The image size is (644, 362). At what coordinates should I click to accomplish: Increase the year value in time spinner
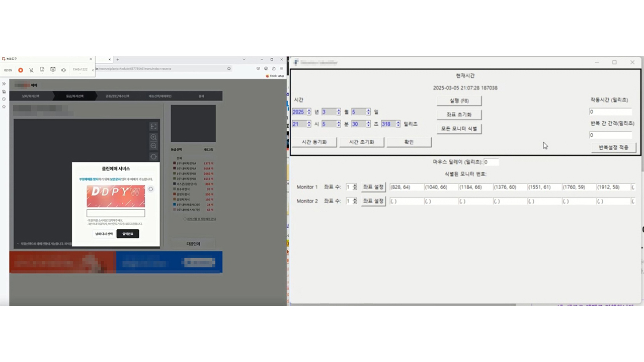(309, 110)
